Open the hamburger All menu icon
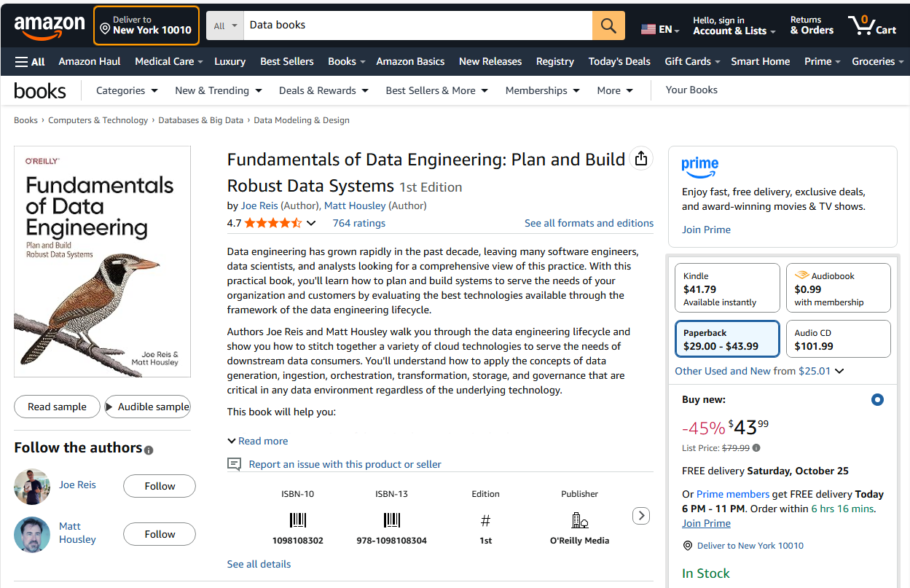 click(x=30, y=61)
